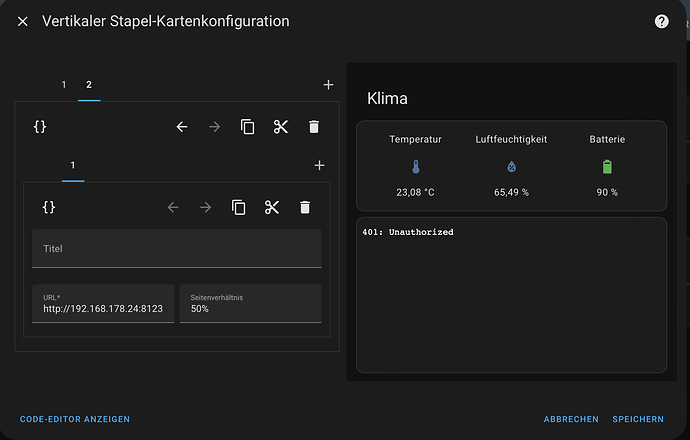Viewport: 690px width, 440px height.
Task: Toggle code view with the outer curly braces icon
Action: tap(40, 127)
